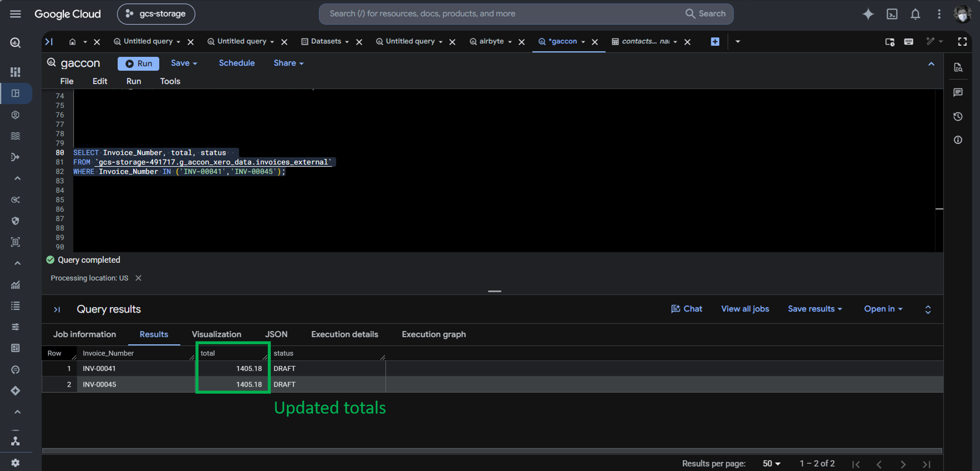Focus the top search resources field
Viewport: 980px width, 471px height.
click(526, 14)
